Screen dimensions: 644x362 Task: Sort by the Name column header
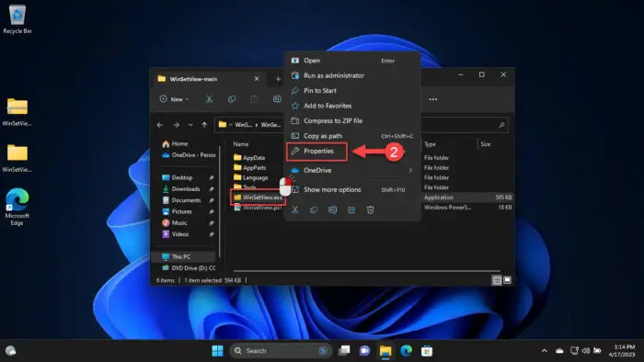pos(241,144)
